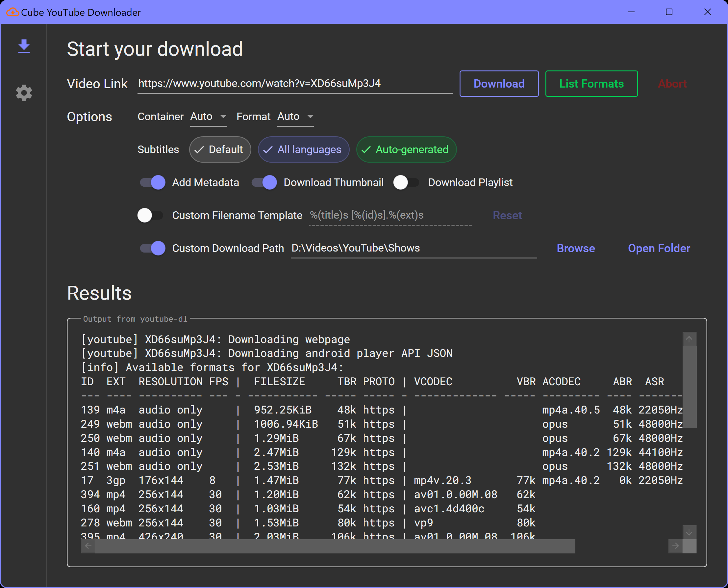
Task: Click Browse to choose download path
Action: [576, 248]
